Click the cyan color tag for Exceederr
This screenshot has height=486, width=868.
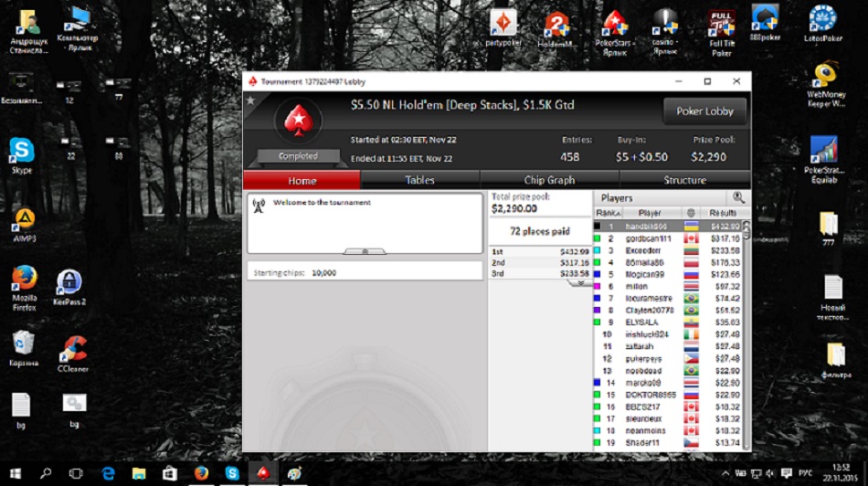coord(598,250)
